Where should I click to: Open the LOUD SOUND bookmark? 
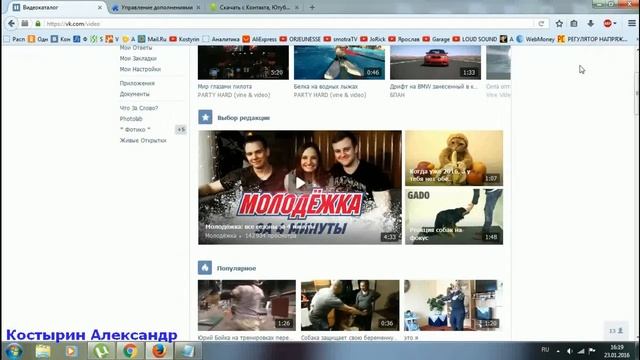[475, 39]
